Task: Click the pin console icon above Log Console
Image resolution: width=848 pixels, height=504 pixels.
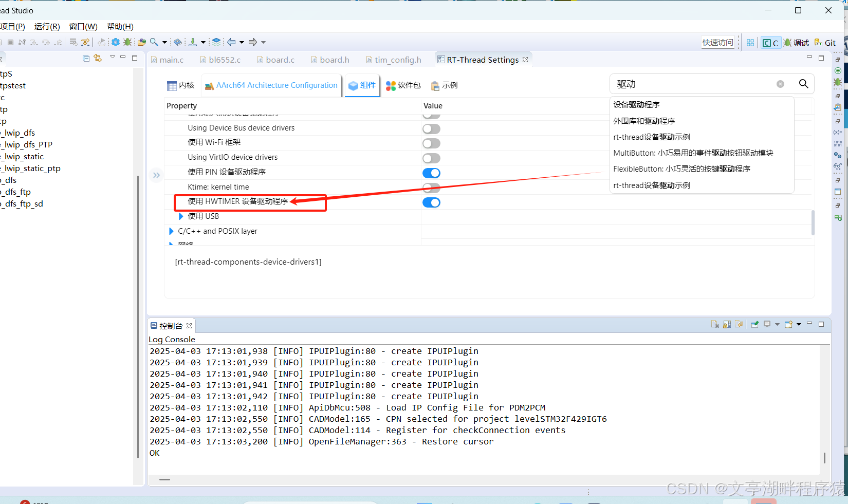Action: (x=754, y=324)
